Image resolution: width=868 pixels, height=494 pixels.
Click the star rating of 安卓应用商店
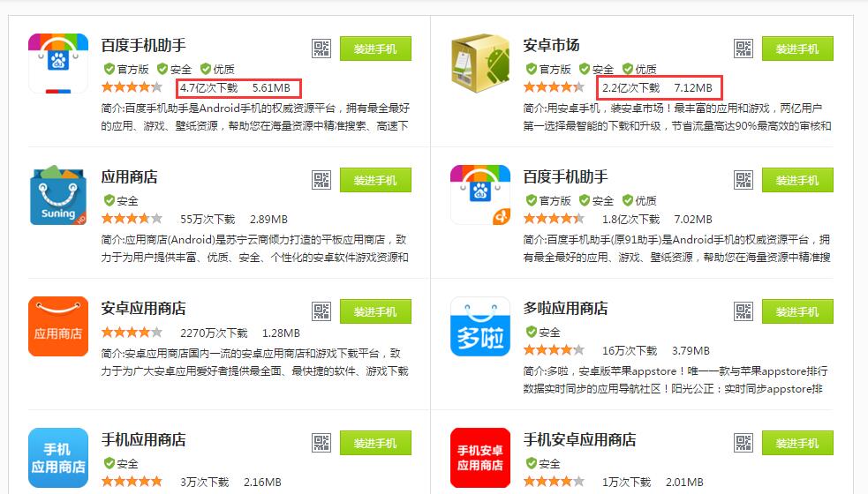[x=132, y=333]
